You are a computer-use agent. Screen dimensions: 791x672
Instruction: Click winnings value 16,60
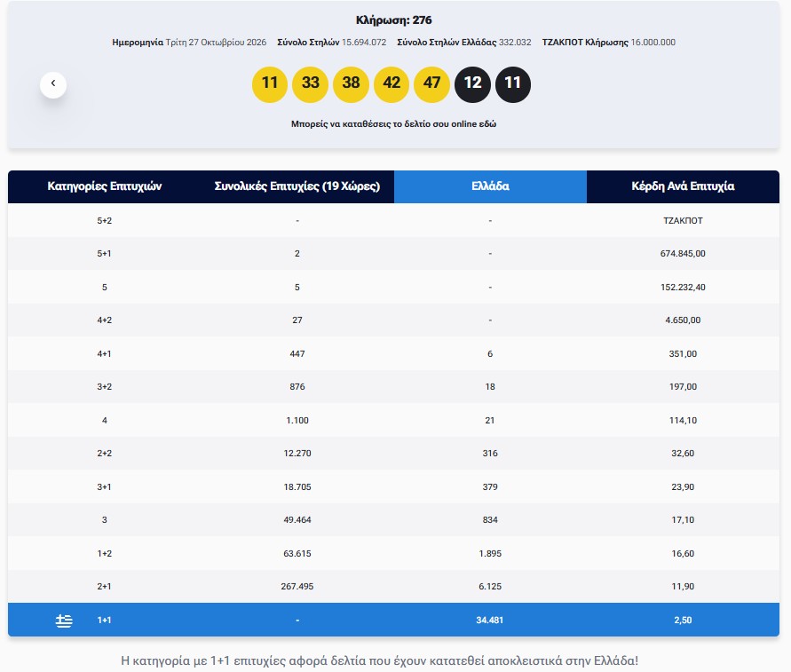point(683,553)
